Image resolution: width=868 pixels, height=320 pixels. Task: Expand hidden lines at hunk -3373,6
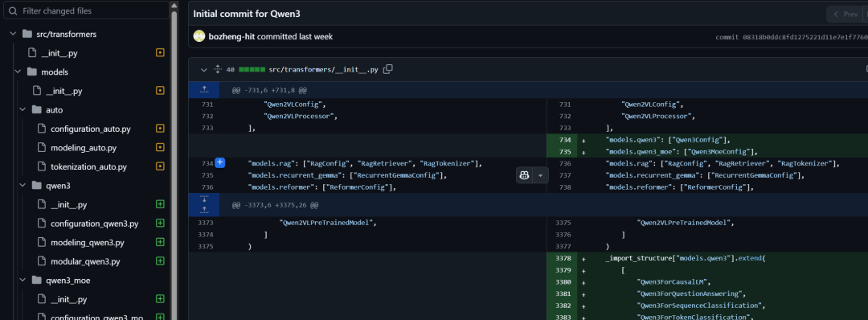pyautogui.click(x=203, y=205)
